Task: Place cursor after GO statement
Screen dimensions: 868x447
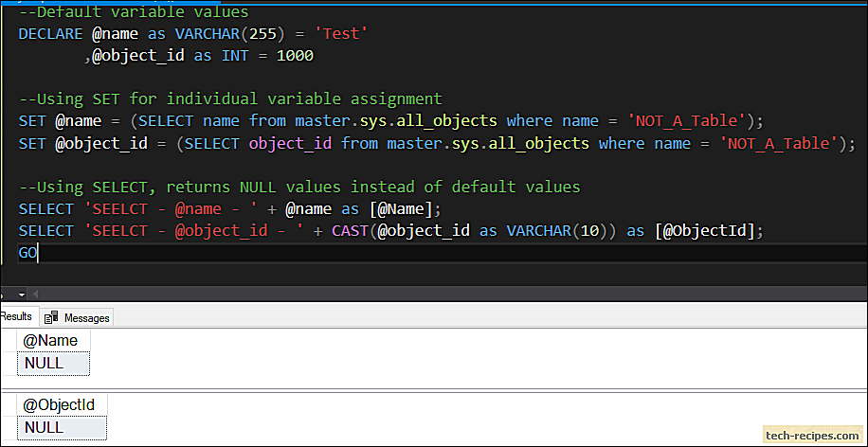Action: (x=38, y=254)
